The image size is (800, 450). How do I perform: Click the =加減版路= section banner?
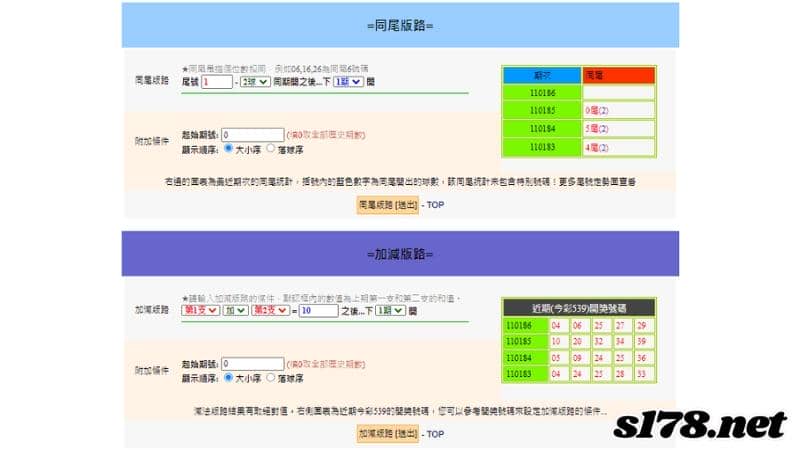point(400,254)
